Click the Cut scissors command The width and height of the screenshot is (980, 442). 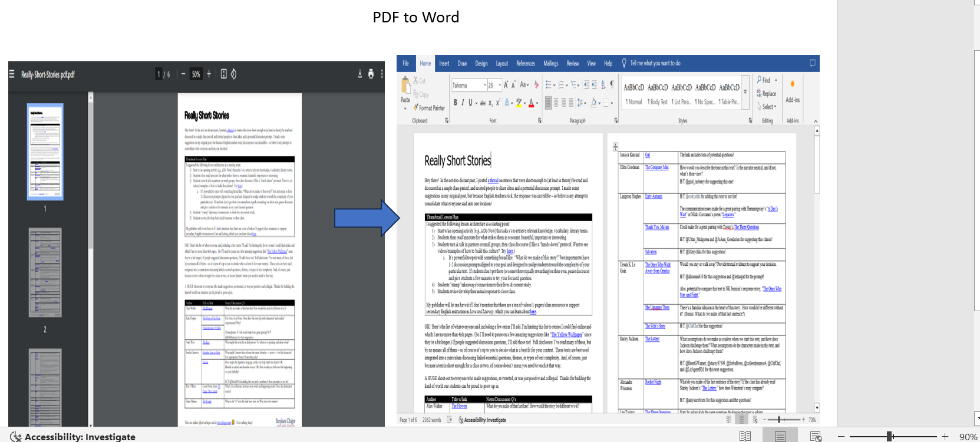[420, 81]
